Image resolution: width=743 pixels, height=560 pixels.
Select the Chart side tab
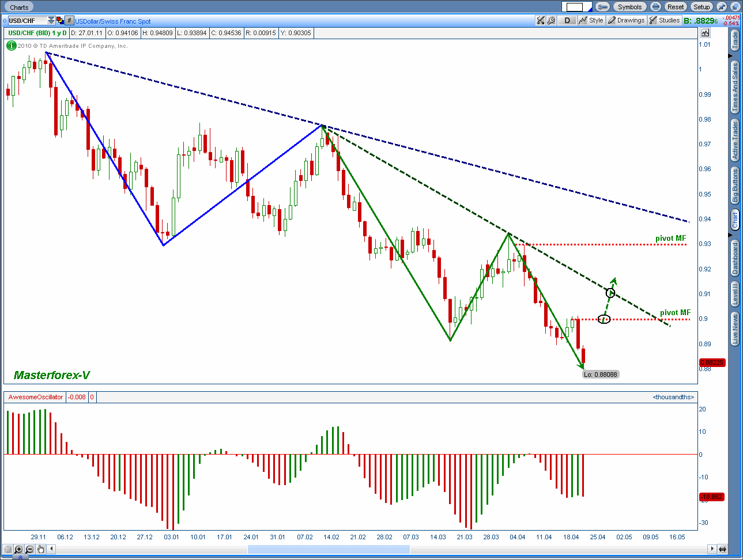coord(735,220)
